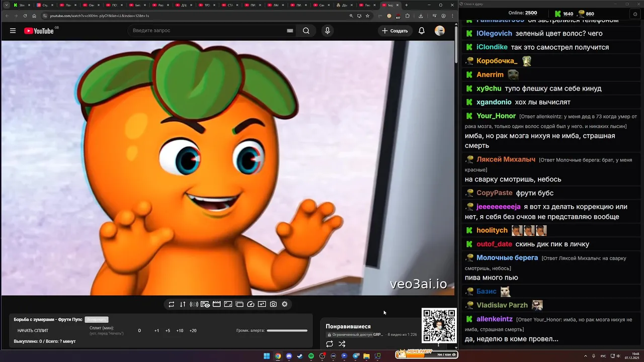Open the YouTube account avatar menu
This screenshot has height=362, width=644.
(440, 31)
